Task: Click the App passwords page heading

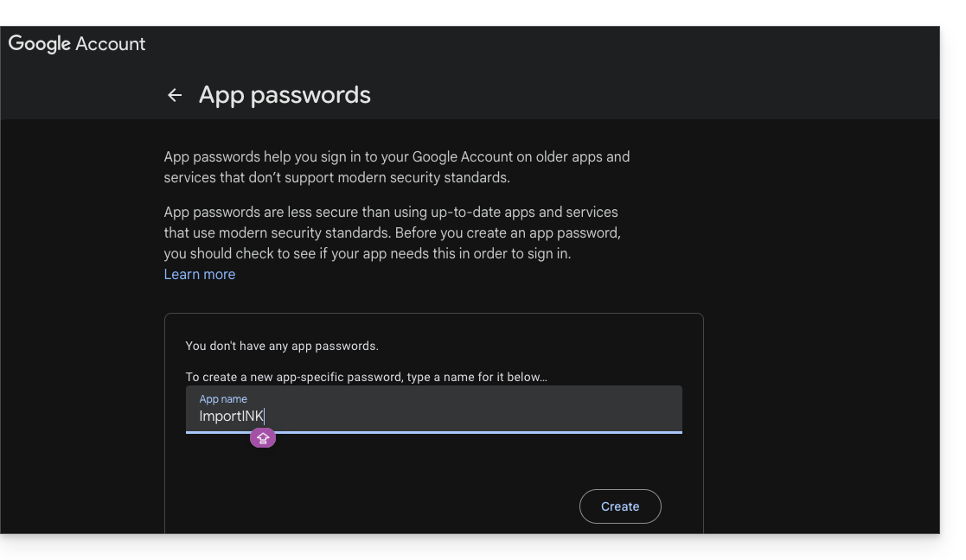Action: coord(285,95)
